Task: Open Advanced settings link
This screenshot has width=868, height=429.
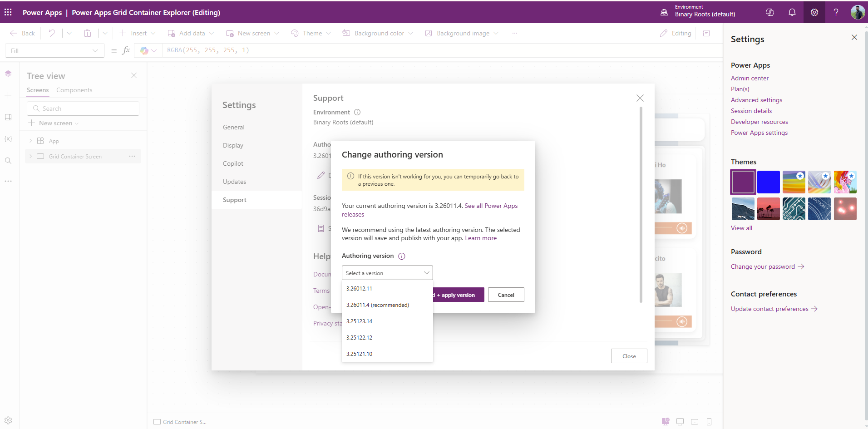Action: (x=757, y=100)
